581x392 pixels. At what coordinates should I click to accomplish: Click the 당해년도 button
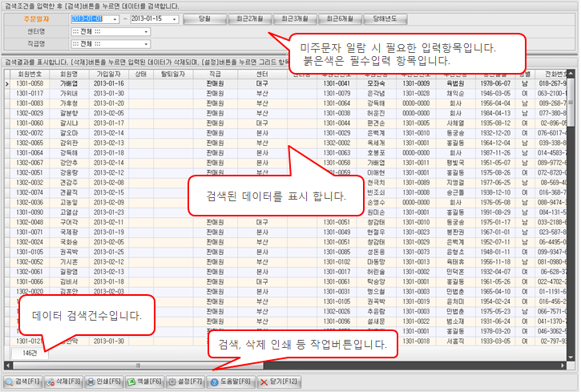[385, 19]
